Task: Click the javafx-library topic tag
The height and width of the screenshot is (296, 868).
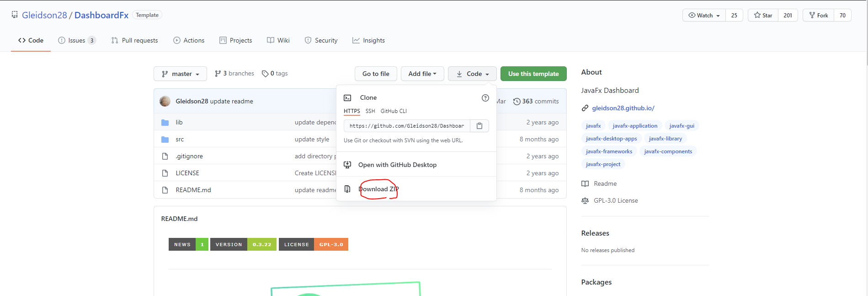Action: pyautogui.click(x=665, y=139)
